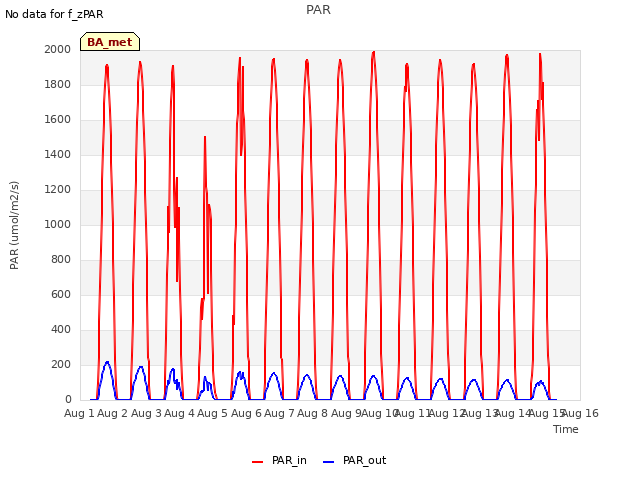The height and width of the screenshot is (480, 640).
Task: Click the Aug 6 tick label
Action: coord(246,413)
